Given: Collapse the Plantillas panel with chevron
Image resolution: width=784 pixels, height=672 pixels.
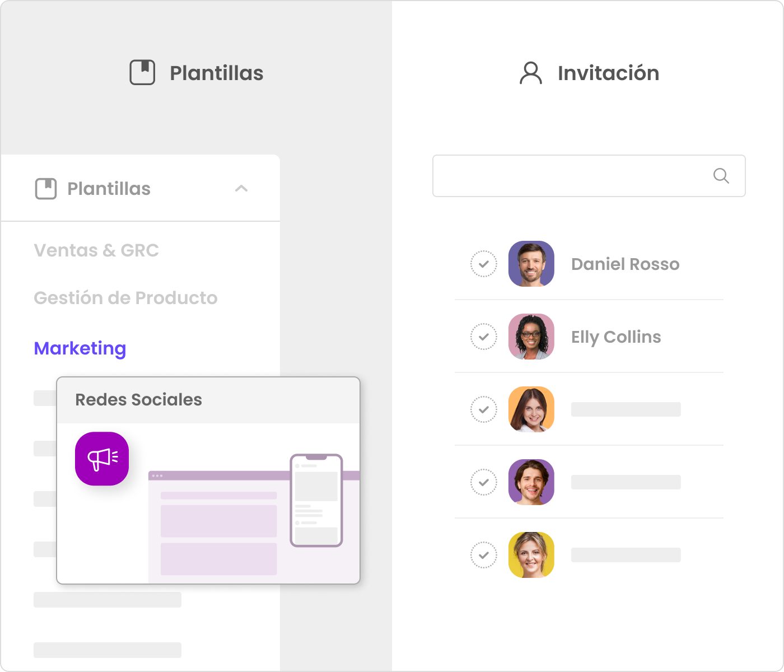Looking at the screenshot, I should [x=241, y=189].
